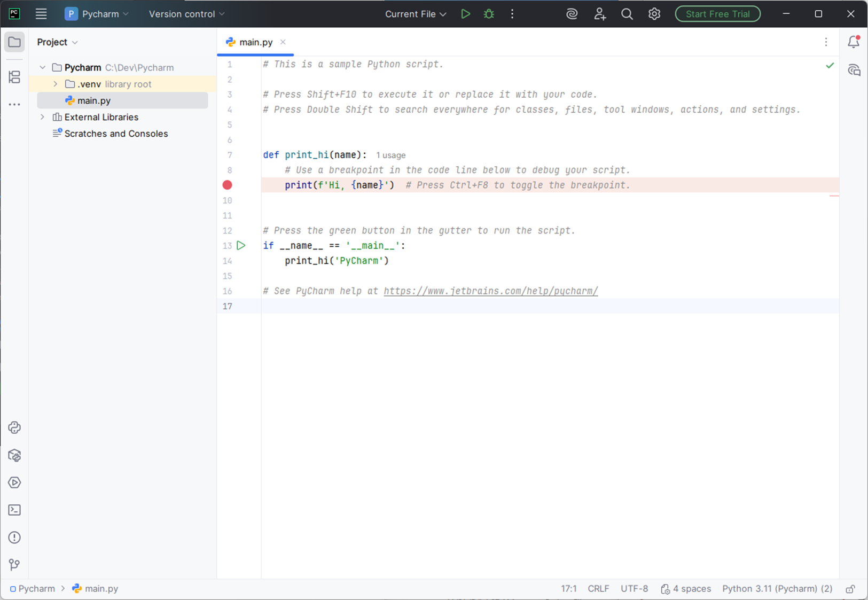Expand the .venv library root folder

(56, 84)
